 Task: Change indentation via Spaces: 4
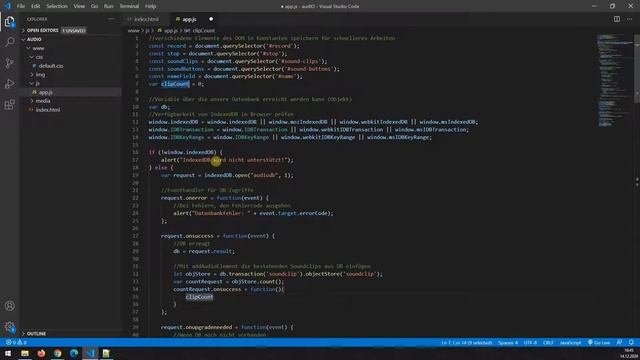pos(508,342)
